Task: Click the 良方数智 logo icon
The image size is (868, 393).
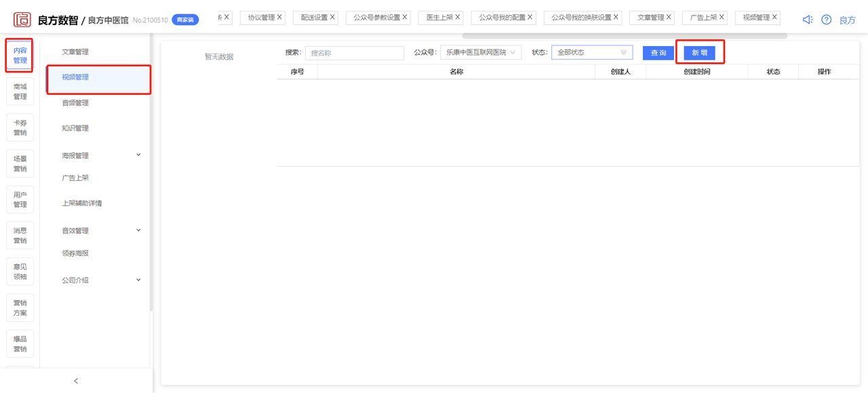Action: pyautogui.click(x=22, y=19)
